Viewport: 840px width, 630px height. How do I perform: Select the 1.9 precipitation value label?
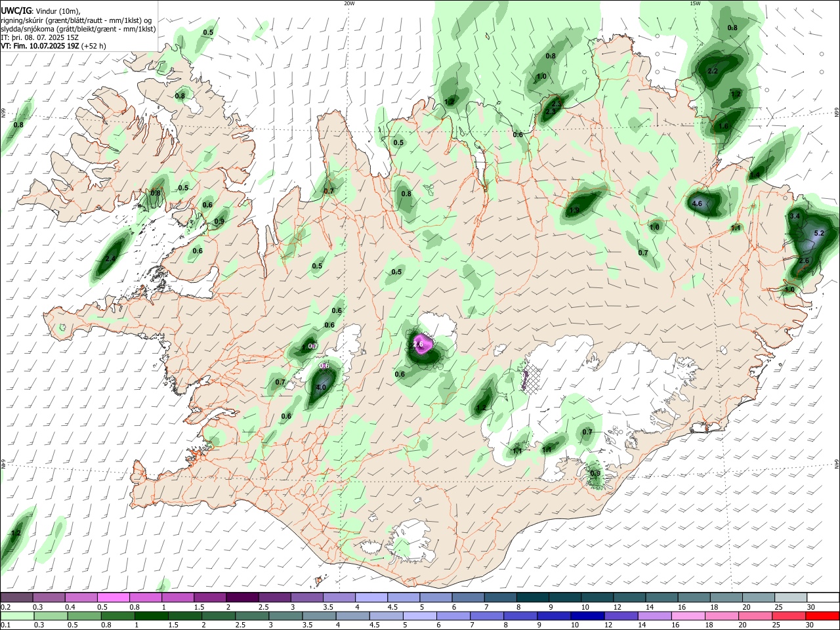574,210
